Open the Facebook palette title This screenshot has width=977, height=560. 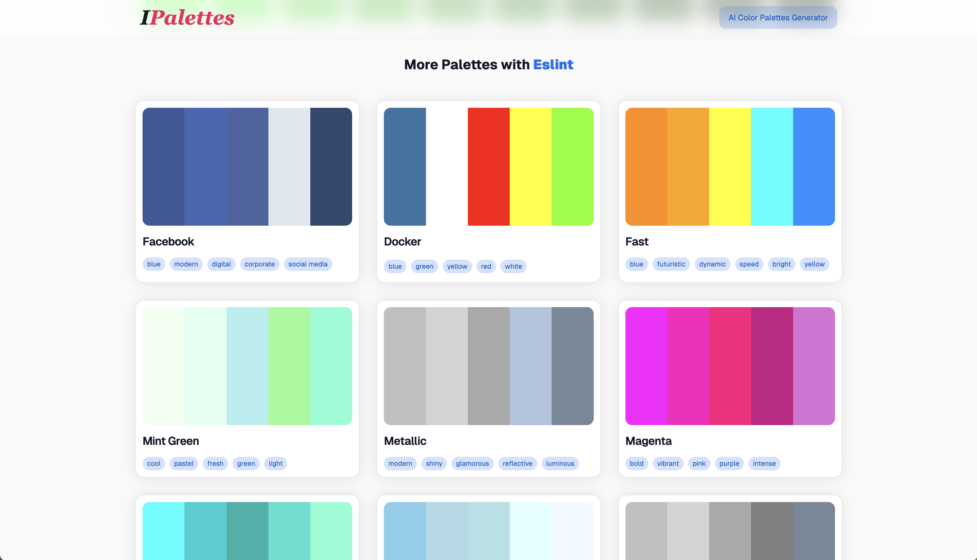click(x=168, y=242)
